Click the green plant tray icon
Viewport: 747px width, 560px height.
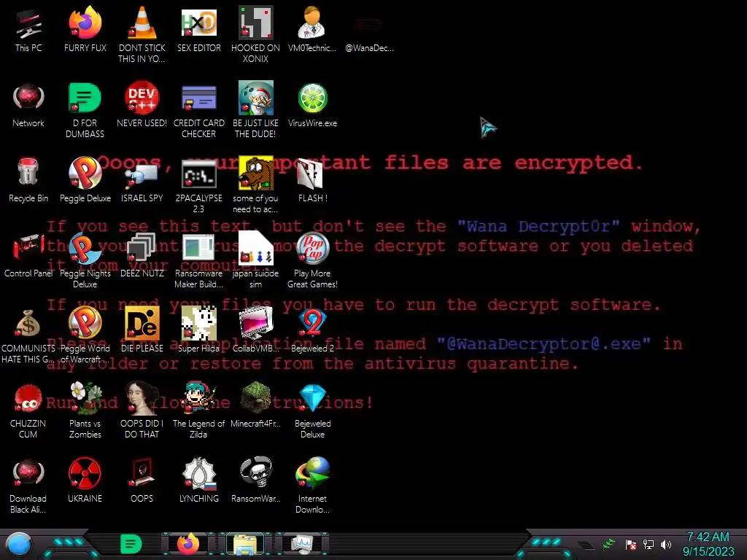[609, 544]
